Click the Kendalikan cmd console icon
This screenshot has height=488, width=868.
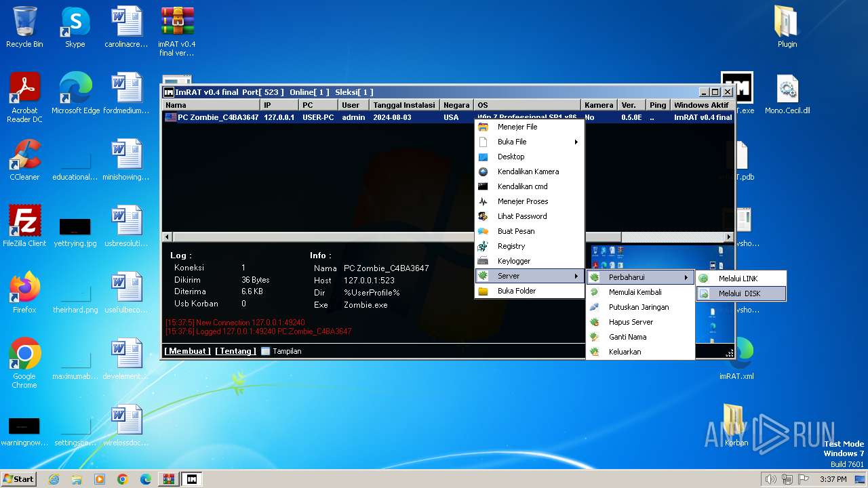483,186
